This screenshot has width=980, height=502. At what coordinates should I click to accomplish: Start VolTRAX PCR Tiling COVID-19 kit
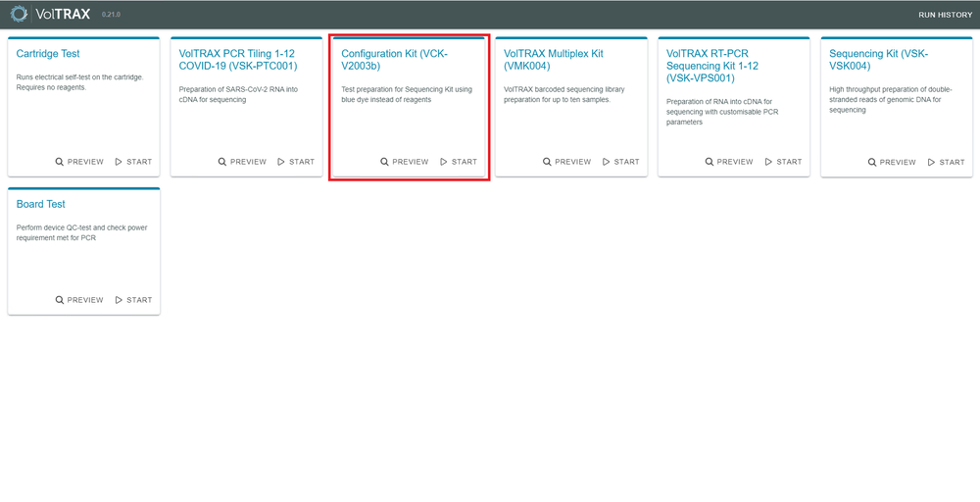pyautogui.click(x=296, y=162)
